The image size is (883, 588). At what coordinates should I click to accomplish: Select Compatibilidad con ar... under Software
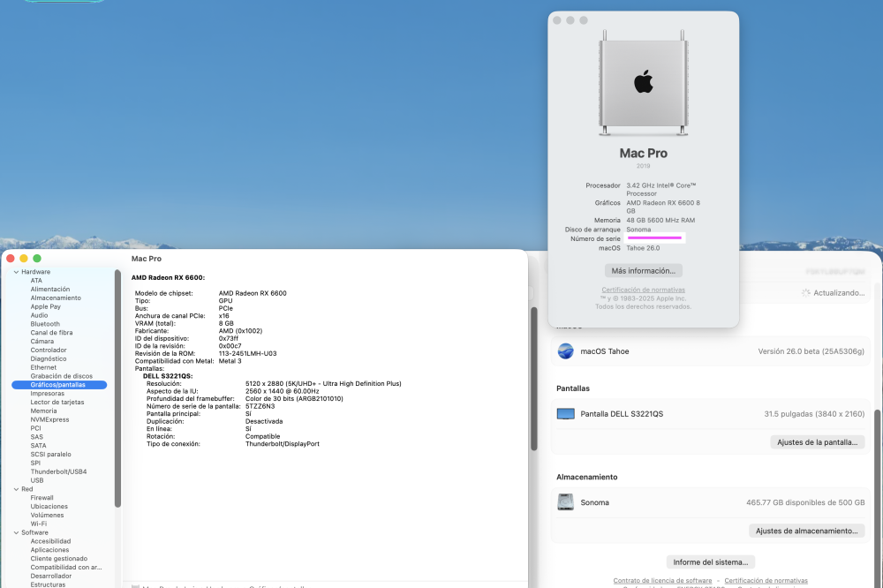(x=66, y=568)
